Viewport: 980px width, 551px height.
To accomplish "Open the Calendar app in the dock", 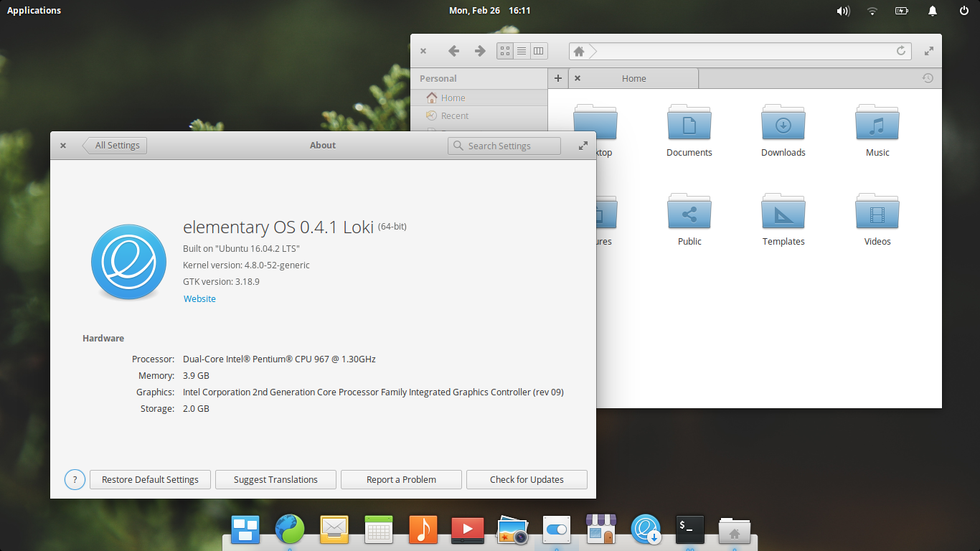I will pyautogui.click(x=378, y=530).
